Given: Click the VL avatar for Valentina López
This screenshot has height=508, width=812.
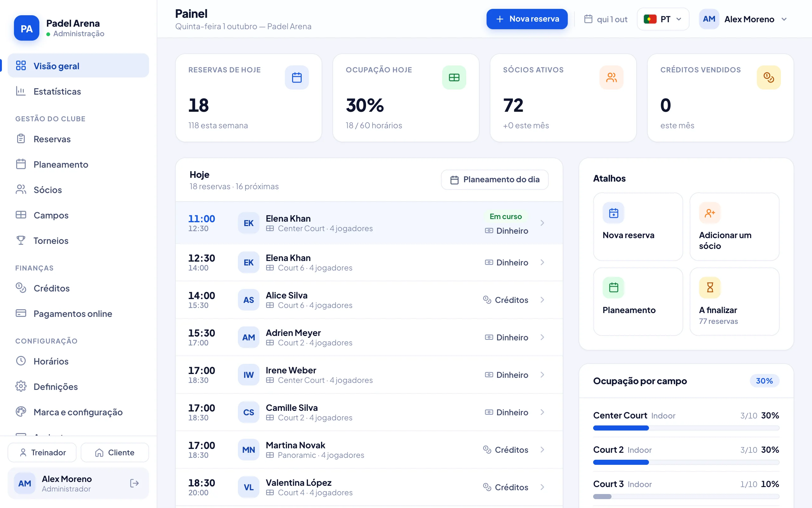Looking at the screenshot, I should point(248,487).
